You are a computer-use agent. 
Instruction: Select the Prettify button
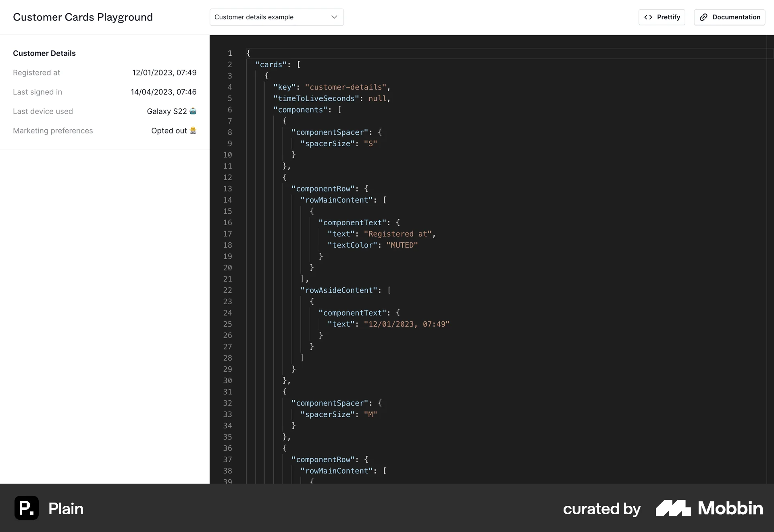tap(662, 17)
